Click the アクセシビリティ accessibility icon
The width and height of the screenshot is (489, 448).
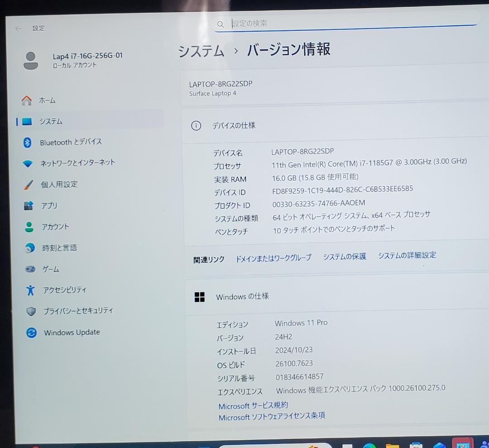(x=29, y=290)
